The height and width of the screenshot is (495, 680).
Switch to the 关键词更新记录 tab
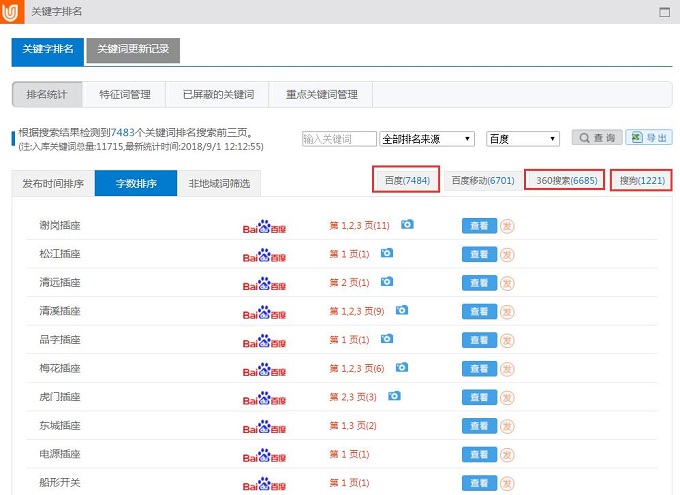(x=133, y=49)
